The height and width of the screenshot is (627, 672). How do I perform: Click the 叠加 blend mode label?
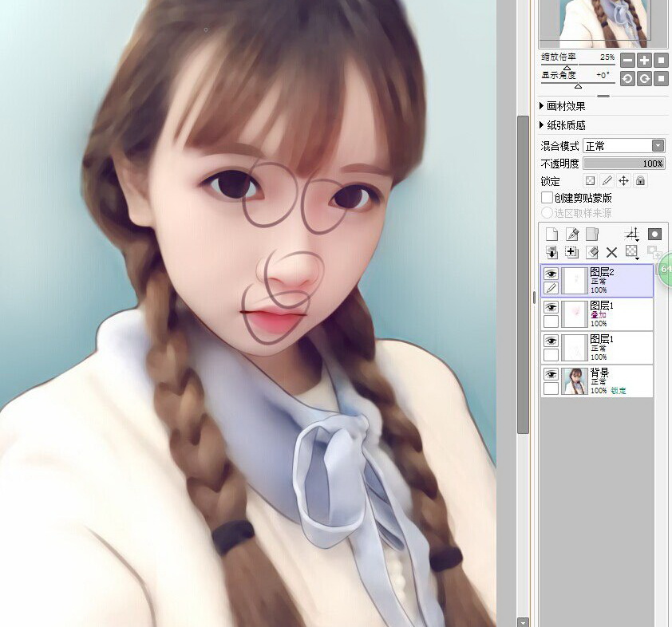tap(599, 315)
